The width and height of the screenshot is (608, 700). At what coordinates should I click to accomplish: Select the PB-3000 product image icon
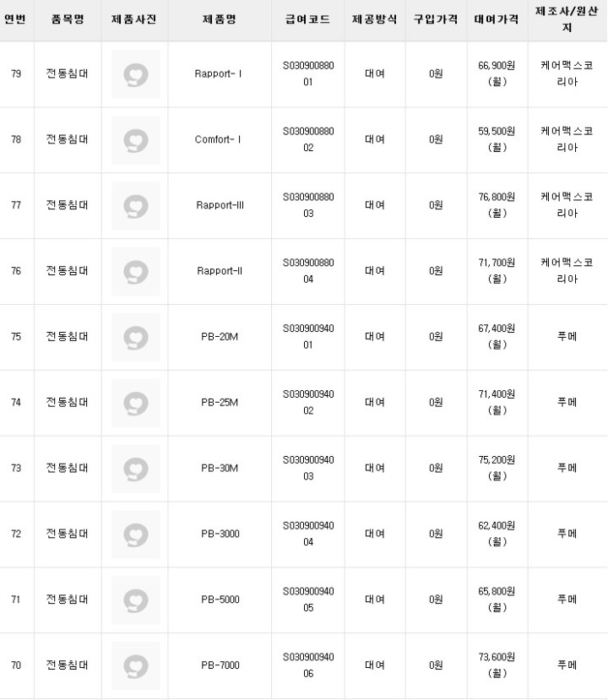[135, 534]
